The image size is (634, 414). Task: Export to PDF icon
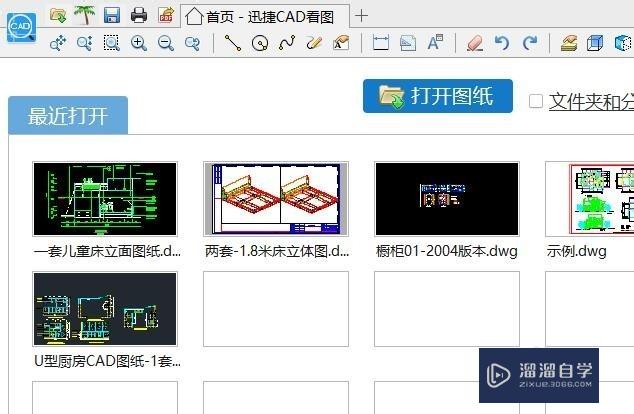tap(166, 15)
